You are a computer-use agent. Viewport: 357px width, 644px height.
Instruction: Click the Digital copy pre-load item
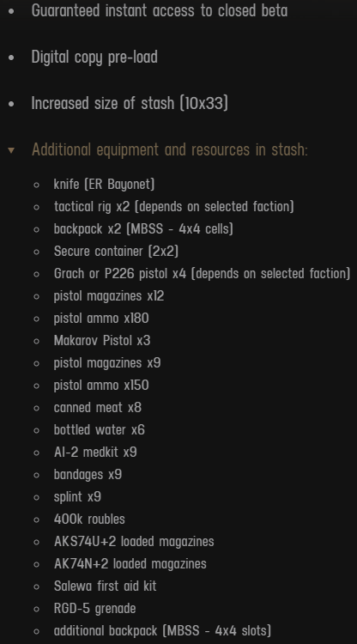click(x=94, y=57)
